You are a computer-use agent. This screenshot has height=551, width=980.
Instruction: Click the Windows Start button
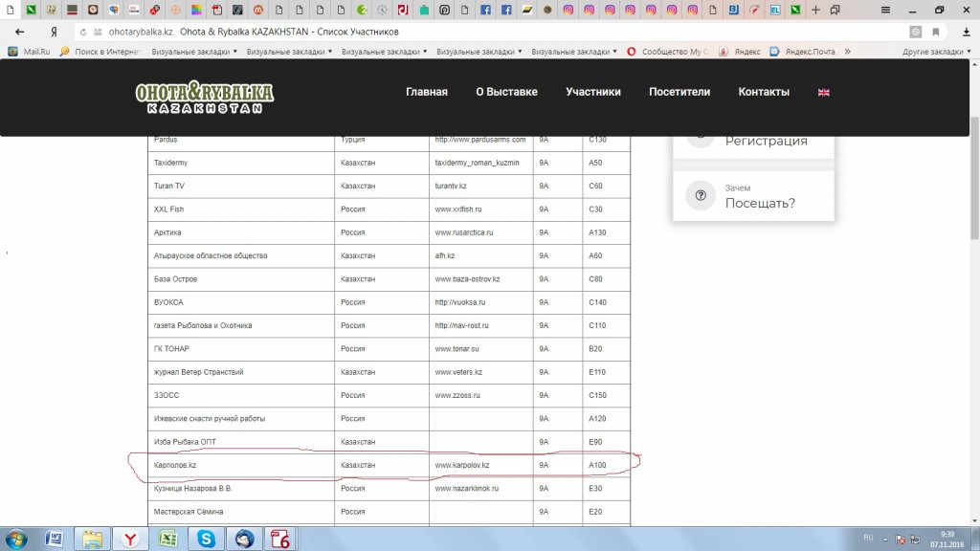click(18, 540)
